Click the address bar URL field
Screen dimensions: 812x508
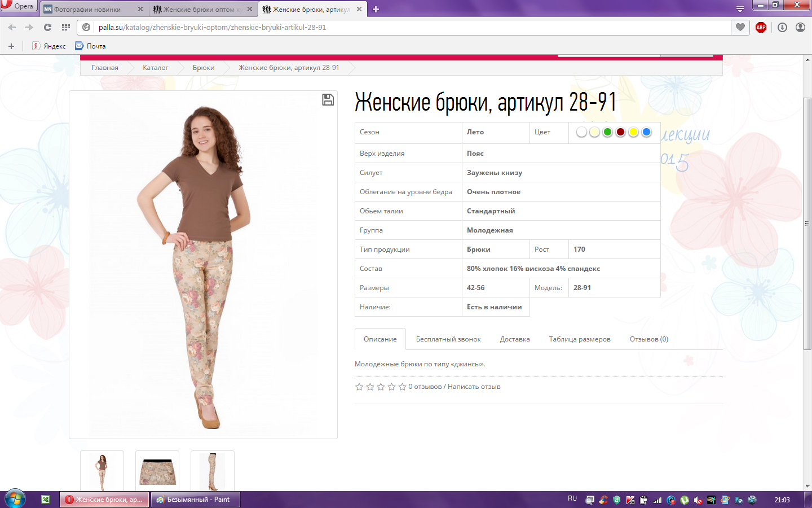[395, 27]
